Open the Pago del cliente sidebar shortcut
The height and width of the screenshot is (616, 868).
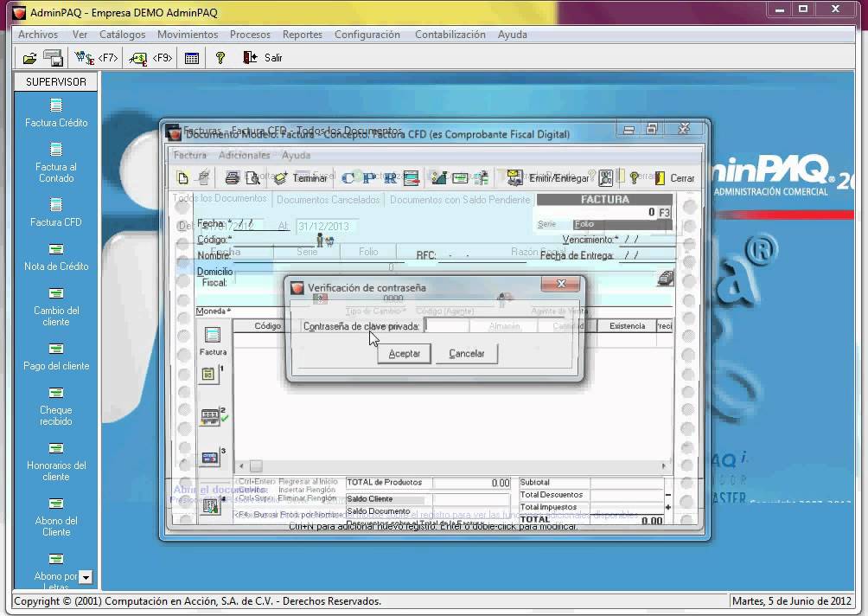tap(56, 357)
